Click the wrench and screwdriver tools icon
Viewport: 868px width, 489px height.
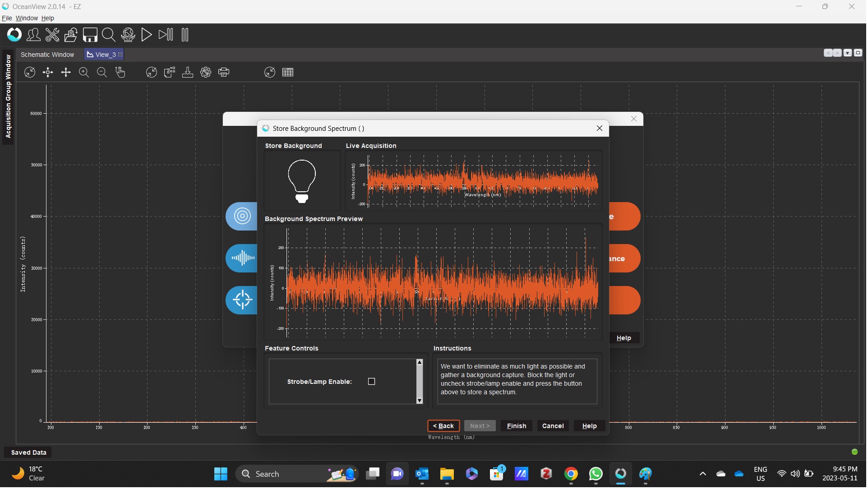tap(52, 35)
